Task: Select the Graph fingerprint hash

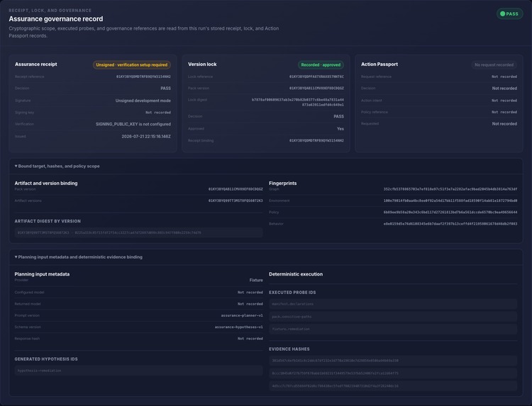Action: (450, 189)
